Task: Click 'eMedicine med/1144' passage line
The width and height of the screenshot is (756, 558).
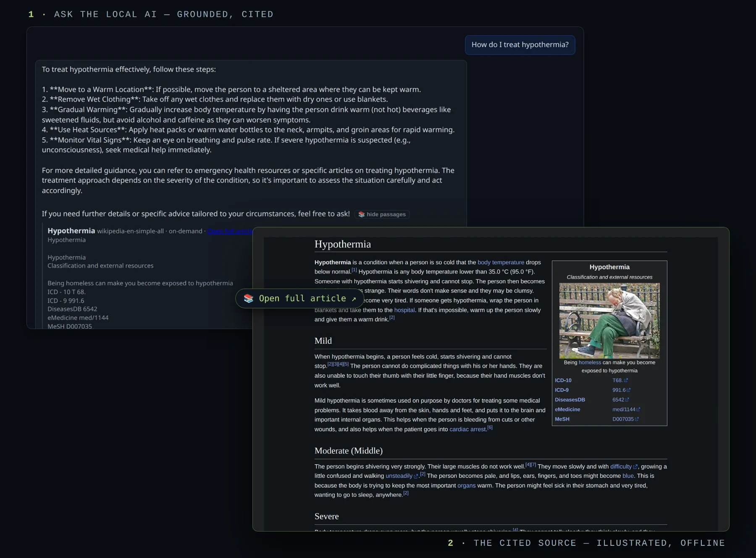Action: click(78, 318)
